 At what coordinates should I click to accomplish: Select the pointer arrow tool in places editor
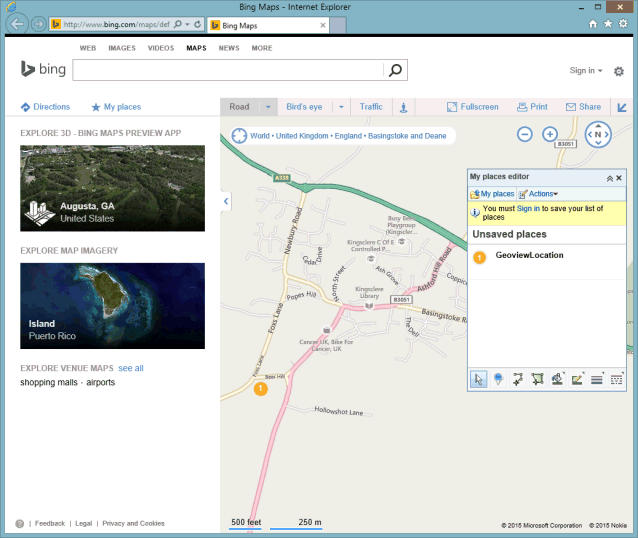478,379
